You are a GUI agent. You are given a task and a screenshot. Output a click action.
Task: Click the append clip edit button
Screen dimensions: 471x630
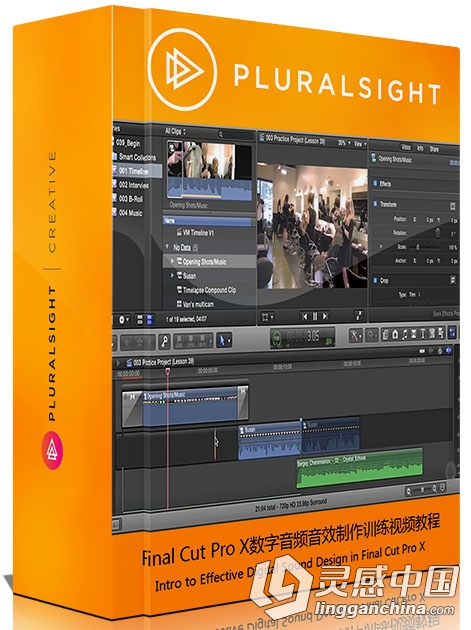coord(203,342)
